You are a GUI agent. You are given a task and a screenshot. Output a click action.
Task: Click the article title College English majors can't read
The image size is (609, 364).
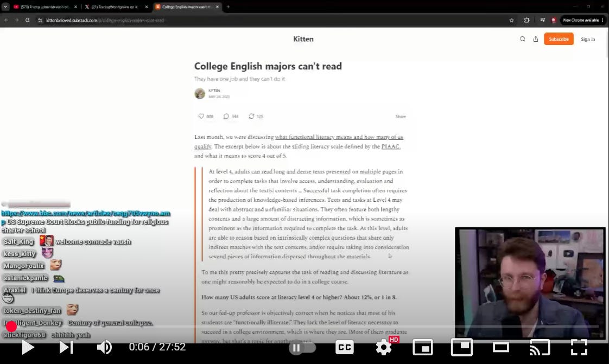(x=268, y=66)
